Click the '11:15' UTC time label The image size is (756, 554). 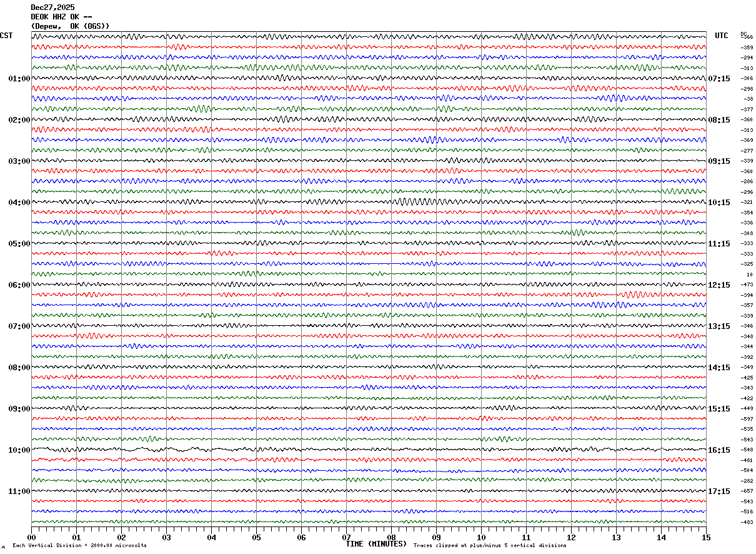point(719,244)
